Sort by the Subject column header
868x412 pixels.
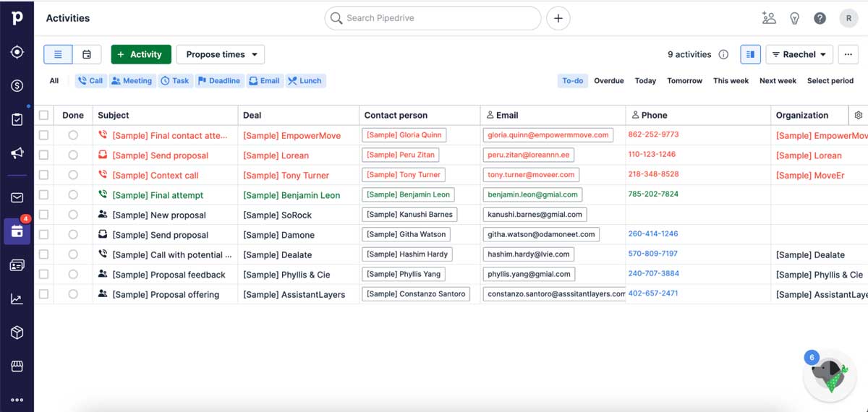[114, 115]
